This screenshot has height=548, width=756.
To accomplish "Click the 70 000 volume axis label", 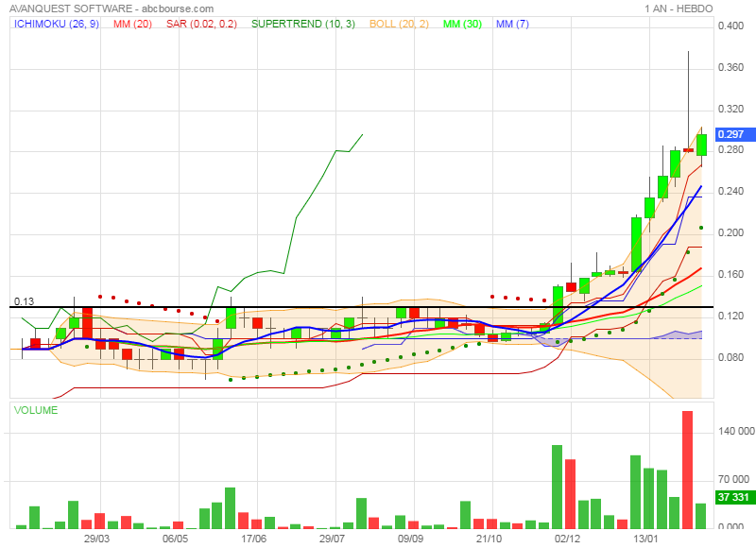I will 736,479.
